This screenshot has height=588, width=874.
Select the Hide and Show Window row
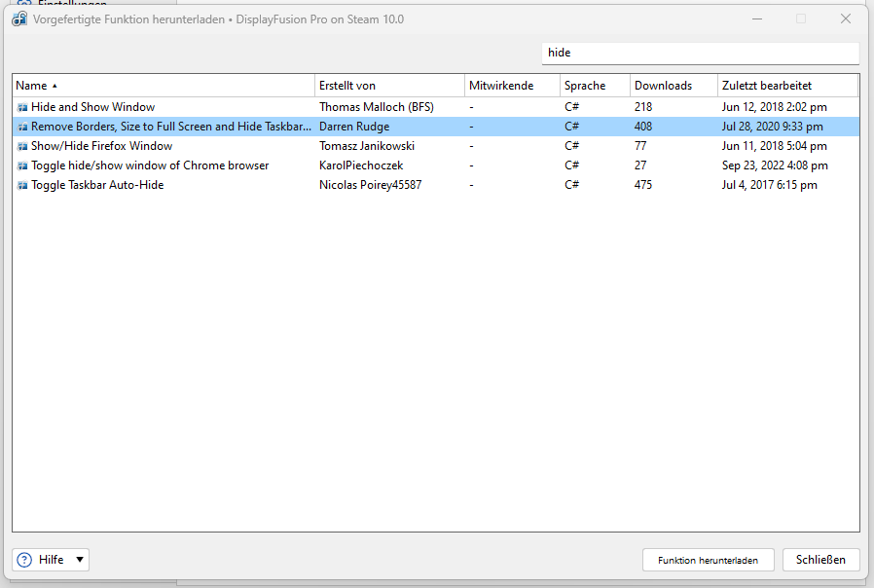[x=435, y=107]
